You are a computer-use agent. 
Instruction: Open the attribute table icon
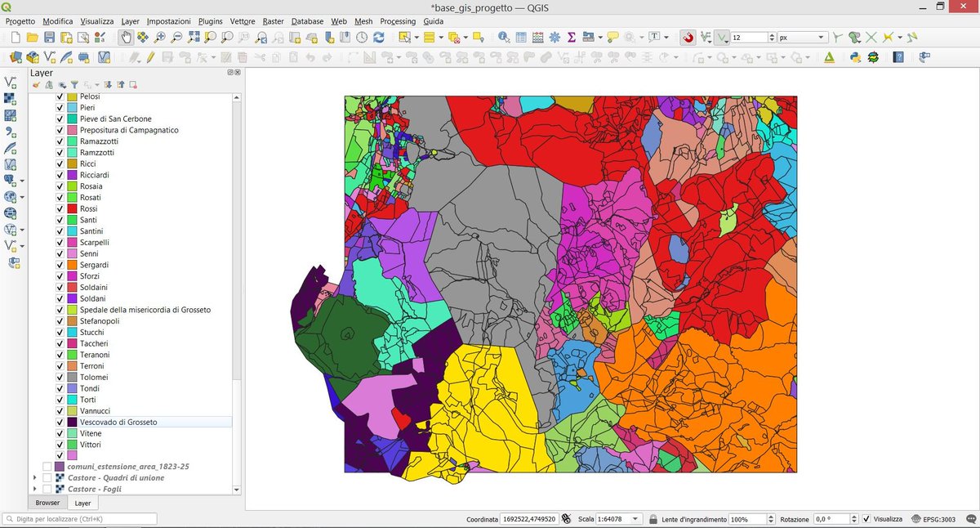[x=521, y=38]
